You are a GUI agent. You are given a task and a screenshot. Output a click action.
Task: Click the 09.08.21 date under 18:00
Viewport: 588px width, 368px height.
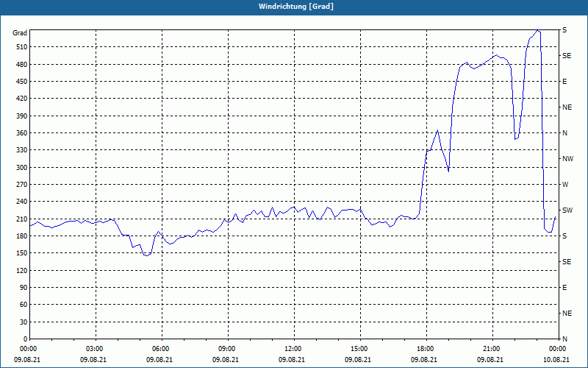click(x=424, y=359)
